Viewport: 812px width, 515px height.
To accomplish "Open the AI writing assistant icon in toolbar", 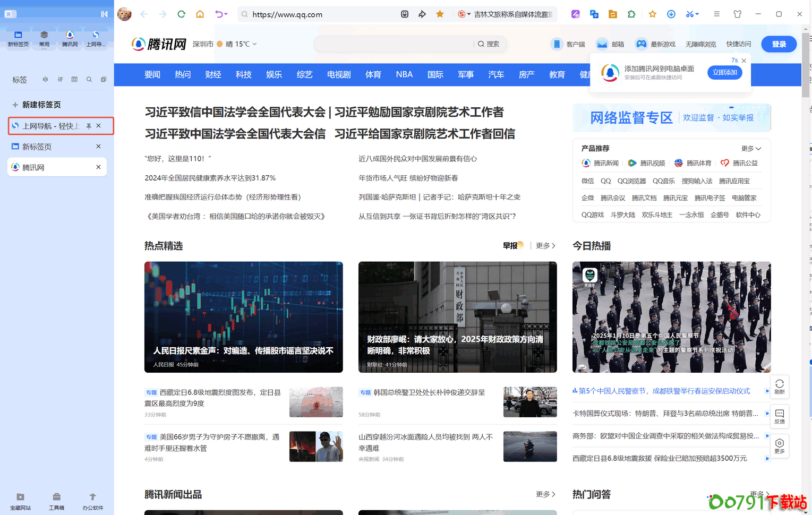I will [x=575, y=14].
